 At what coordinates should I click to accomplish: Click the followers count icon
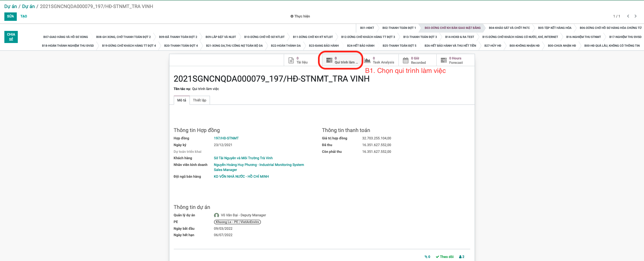coord(462,257)
